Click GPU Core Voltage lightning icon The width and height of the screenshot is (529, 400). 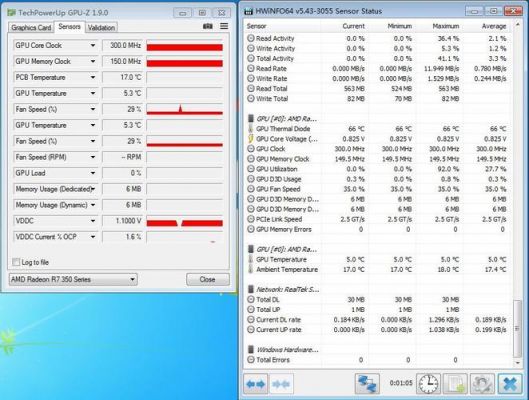tap(251, 139)
